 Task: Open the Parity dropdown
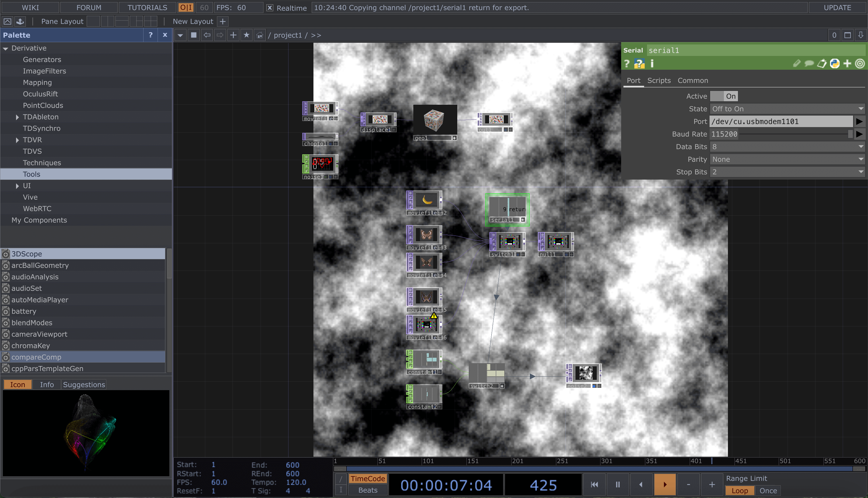pyautogui.click(x=787, y=159)
